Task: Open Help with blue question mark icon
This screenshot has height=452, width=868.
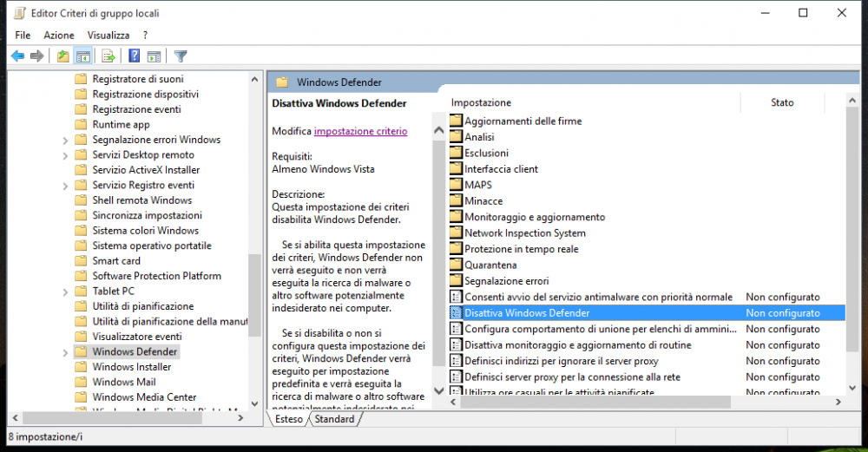Action: click(135, 56)
